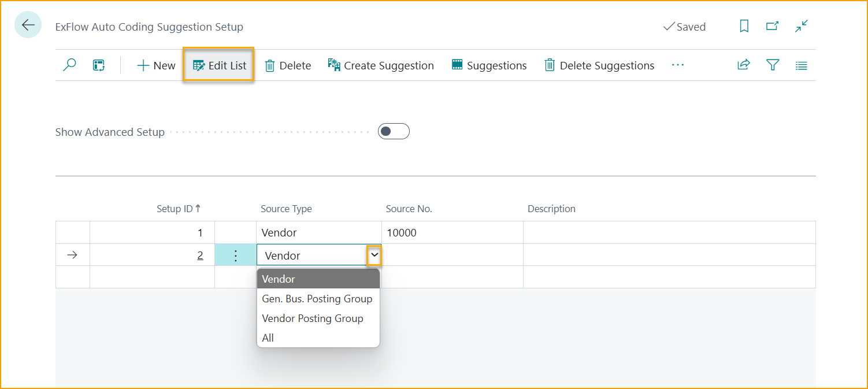Select Gen. Bus. Posting Group option

click(x=317, y=299)
